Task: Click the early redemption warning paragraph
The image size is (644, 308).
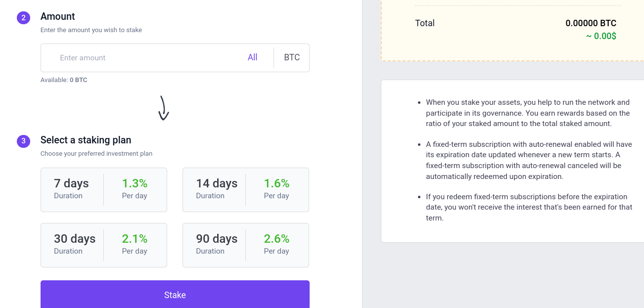Action: tap(528, 207)
